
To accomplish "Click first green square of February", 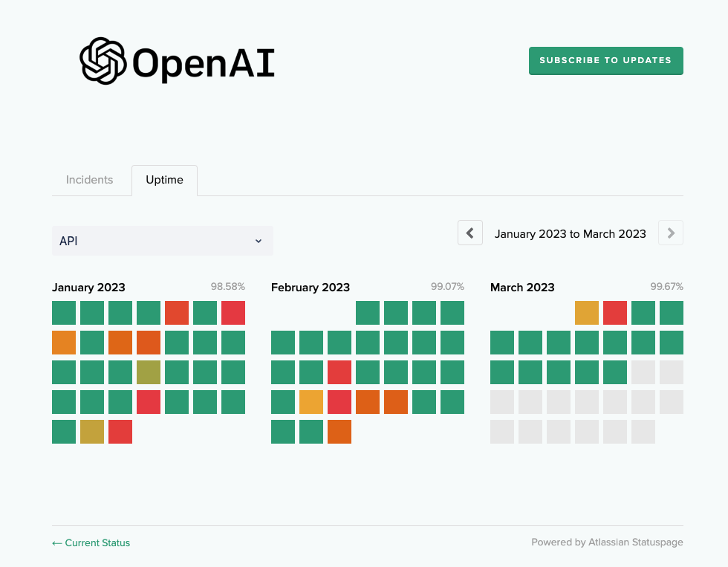I will [x=368, y=313].
